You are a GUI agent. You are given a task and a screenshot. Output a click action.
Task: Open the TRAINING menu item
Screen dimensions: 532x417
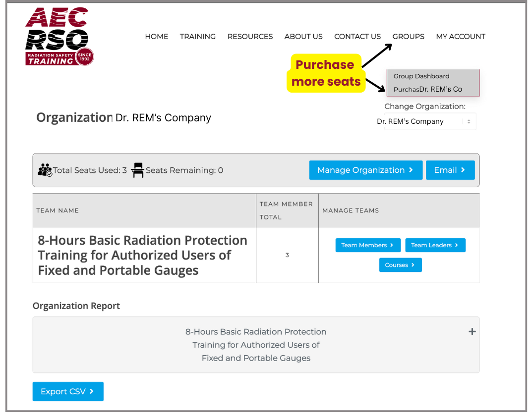pyautogui.click(x=197, y=37)
